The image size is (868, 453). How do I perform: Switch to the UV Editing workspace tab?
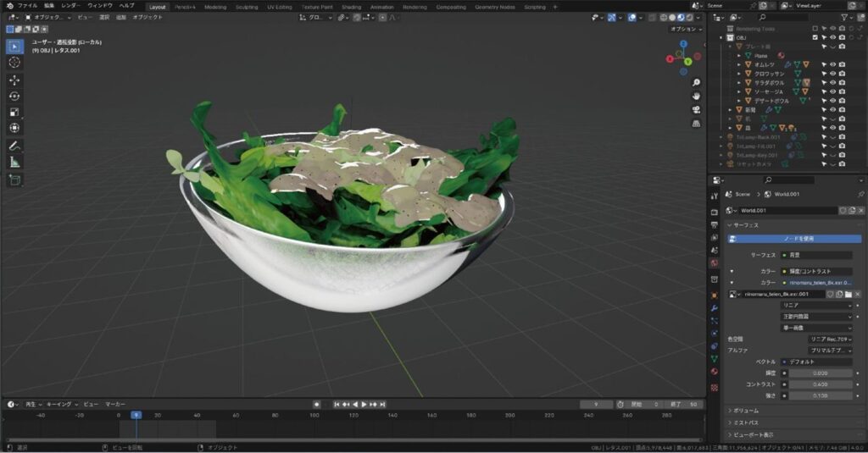(280, 7)
